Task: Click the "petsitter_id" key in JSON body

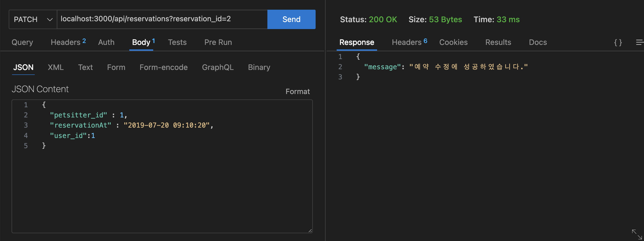Action: [x=78, y=115]
